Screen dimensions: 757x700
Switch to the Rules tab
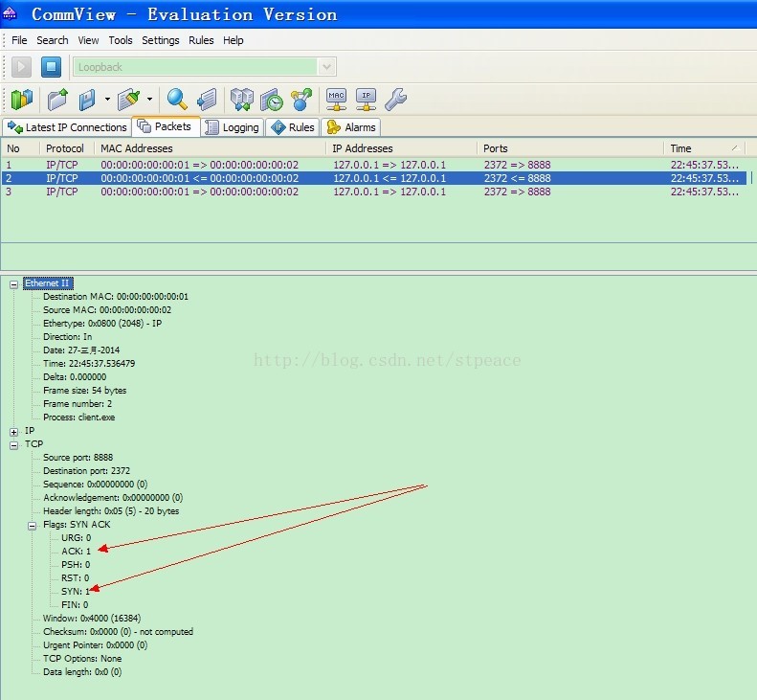[x=293, y=127]
